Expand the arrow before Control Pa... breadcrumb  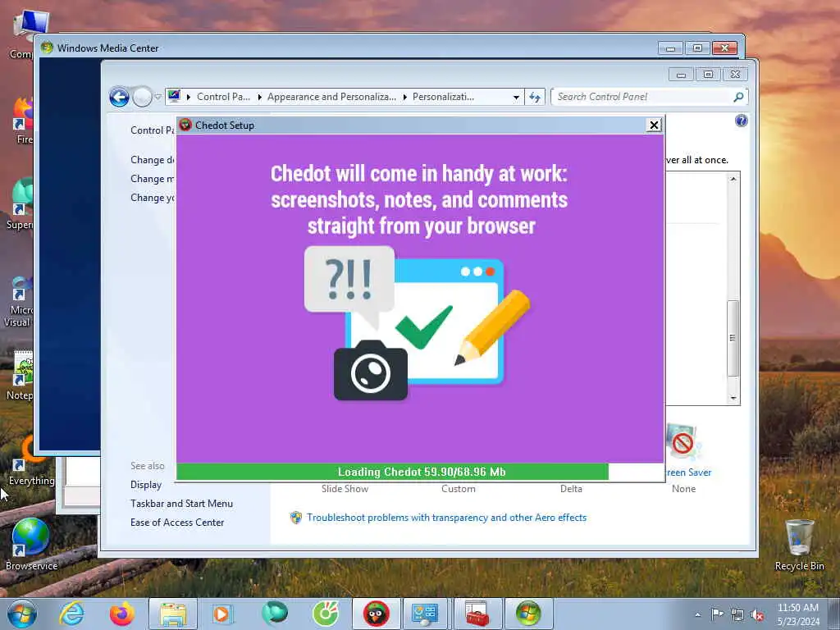(x=189, y=97)
